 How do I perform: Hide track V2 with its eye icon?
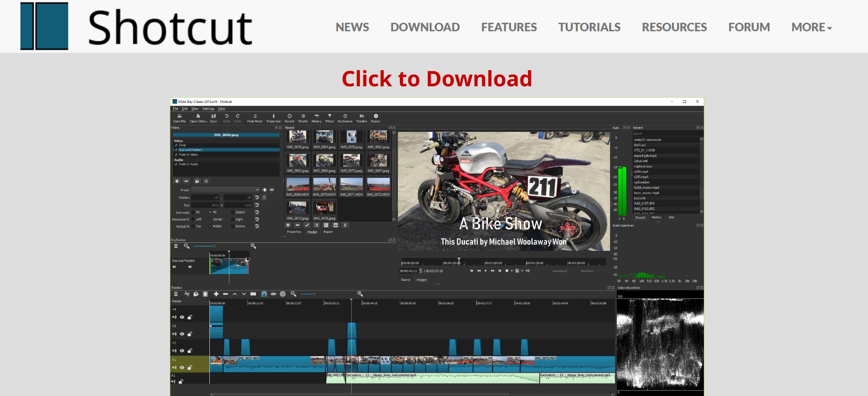182,351
